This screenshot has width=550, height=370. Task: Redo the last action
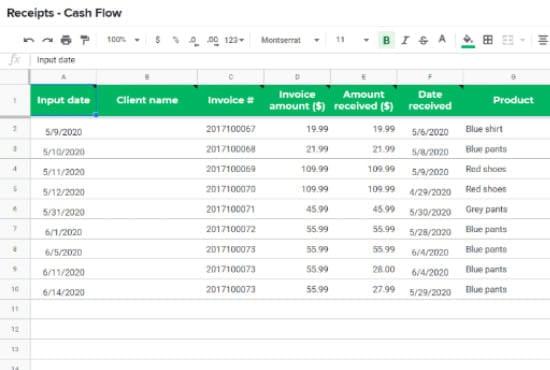[47, 40]
